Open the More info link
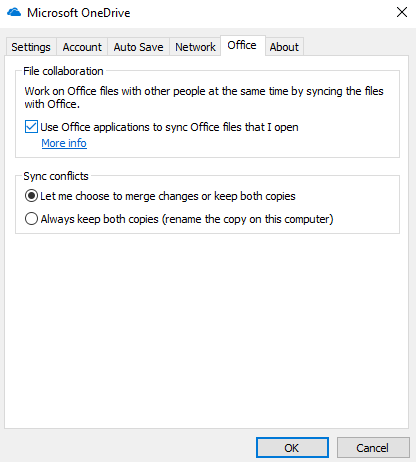416x462 pixels. [64, 143]
